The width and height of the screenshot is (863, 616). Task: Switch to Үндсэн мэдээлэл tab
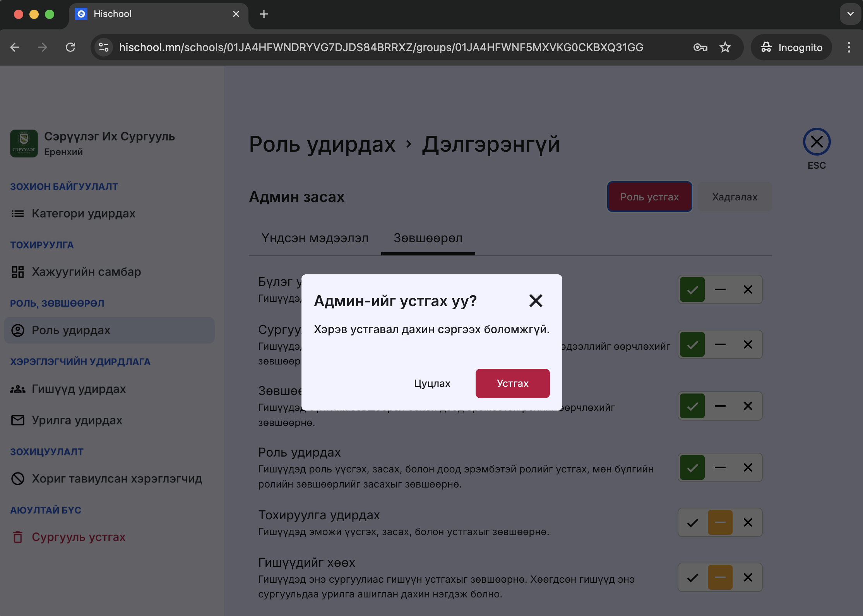pyautogui.click(x=315, y=238)
